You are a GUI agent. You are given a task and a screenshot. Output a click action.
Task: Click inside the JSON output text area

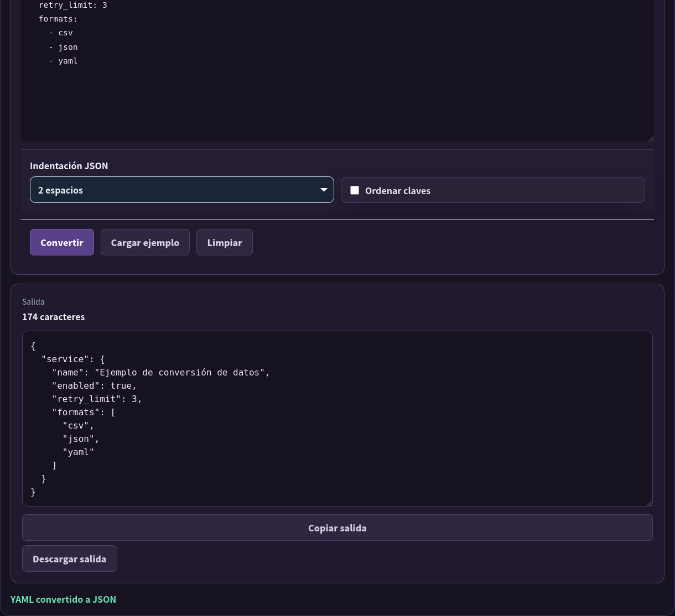click(x=337, y=419)
